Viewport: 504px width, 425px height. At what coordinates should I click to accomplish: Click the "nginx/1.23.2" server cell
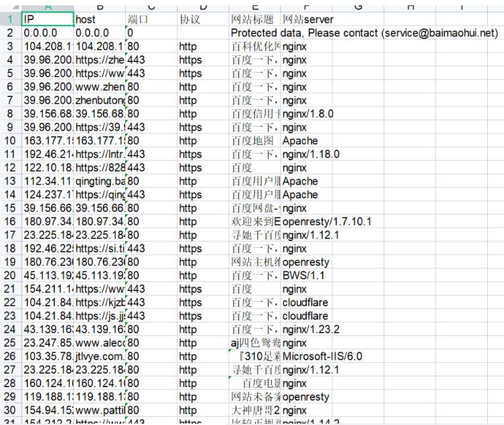(x=307, y=330)
